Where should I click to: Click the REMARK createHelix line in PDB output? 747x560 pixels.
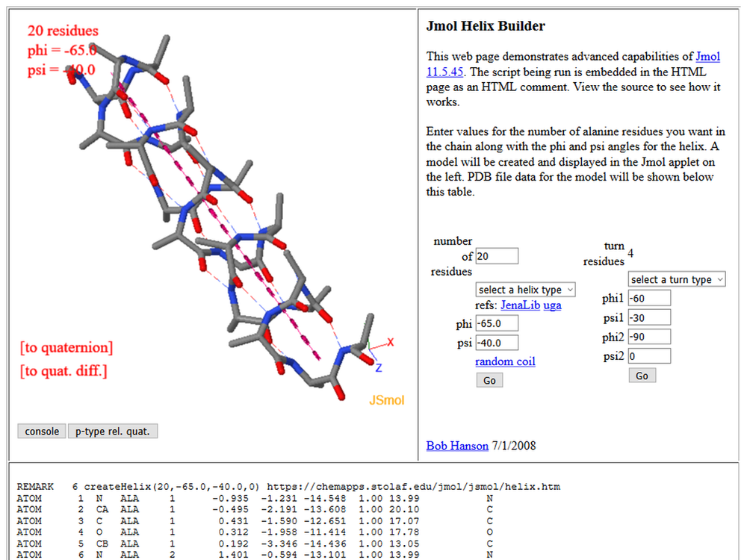coord(288,487)
